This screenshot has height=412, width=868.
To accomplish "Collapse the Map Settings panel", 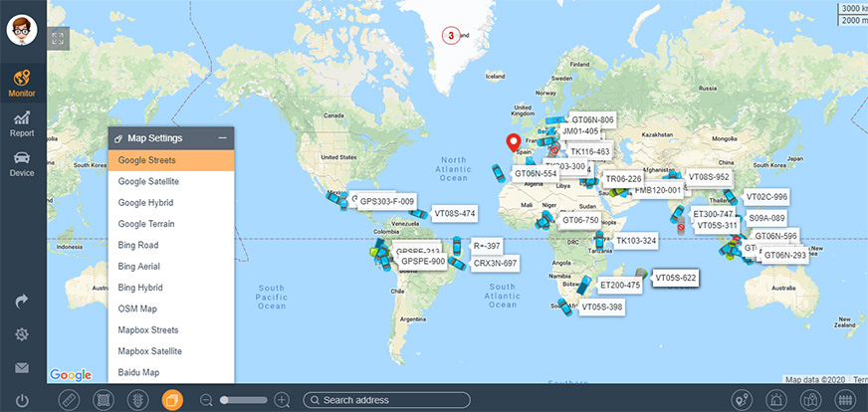I will [223, 138].
